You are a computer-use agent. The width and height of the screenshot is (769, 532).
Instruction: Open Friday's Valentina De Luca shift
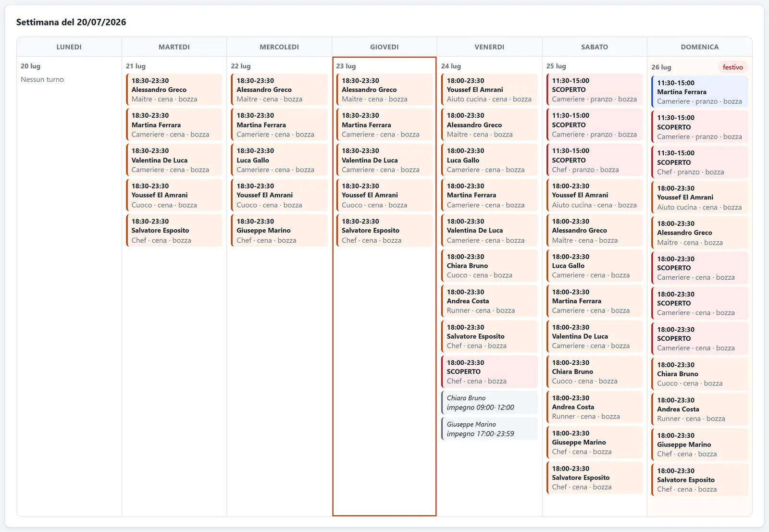[489, 231]
